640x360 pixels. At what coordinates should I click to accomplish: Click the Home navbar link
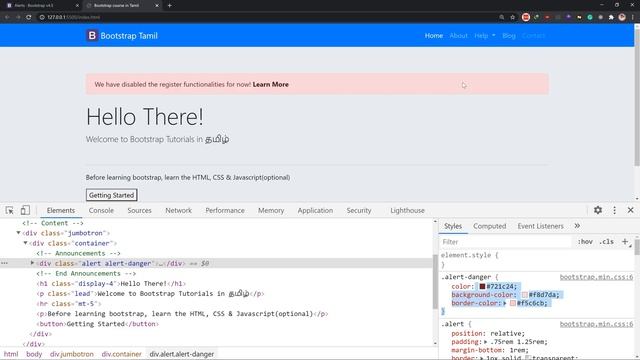tap(433, 36)
